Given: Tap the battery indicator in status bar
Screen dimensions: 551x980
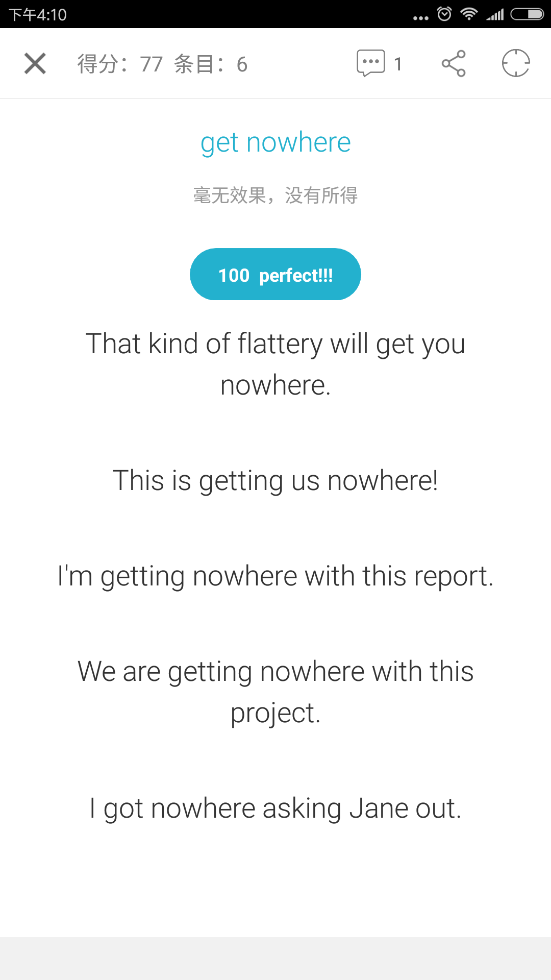Looking at the screenshot, I should click(528, 14).
